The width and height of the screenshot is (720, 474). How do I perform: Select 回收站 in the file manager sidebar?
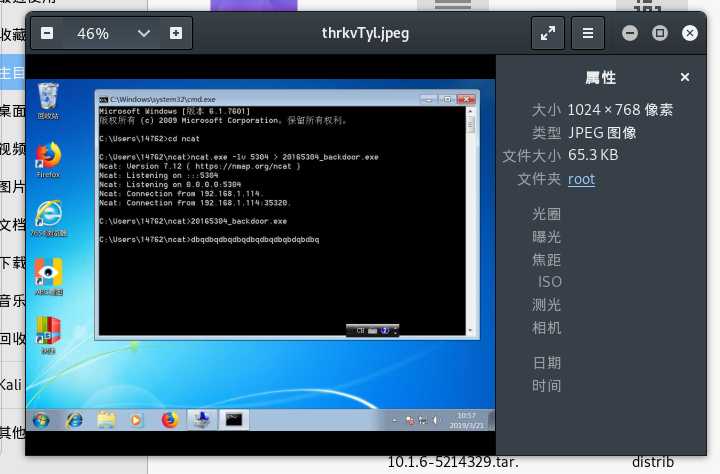(x=12, y=339)
